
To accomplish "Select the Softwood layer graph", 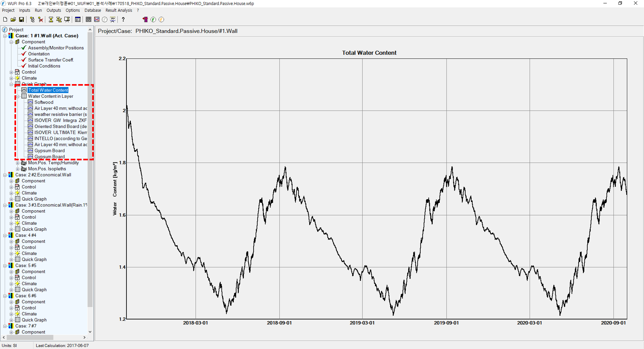I will [44, 102].
